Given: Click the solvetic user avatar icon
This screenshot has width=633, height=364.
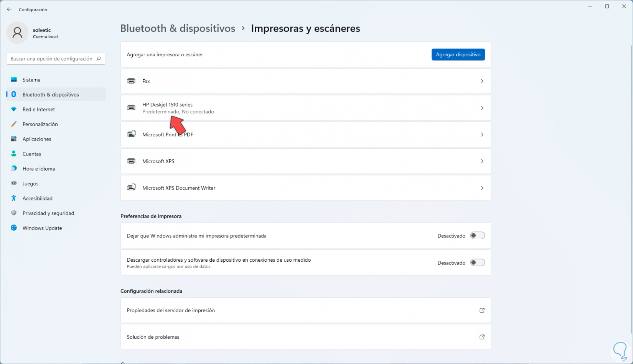Looking at the screenshot, I should [x=17, y=33].
